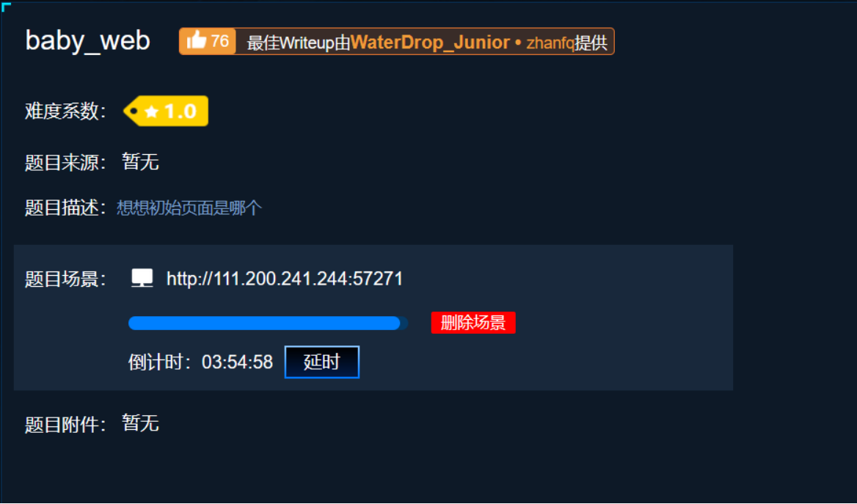Click the 延时 extend time button
This screenshot has height=504, width=857.
point(322,362)
